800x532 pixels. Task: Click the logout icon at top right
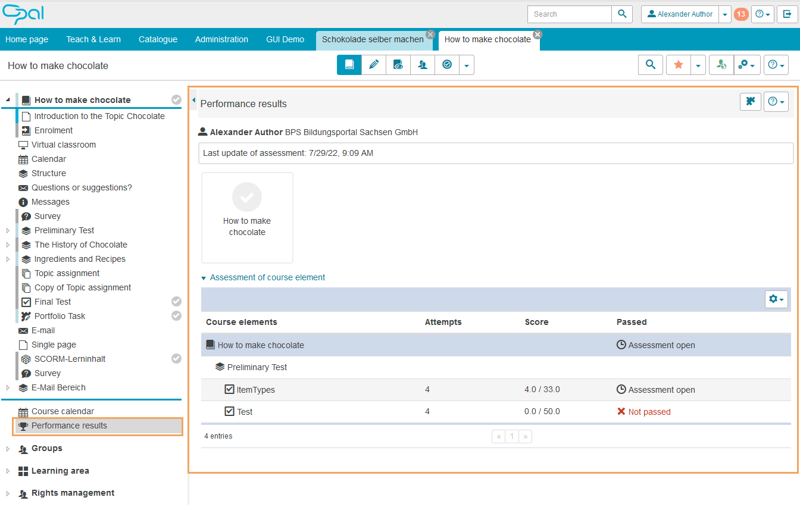787,14
